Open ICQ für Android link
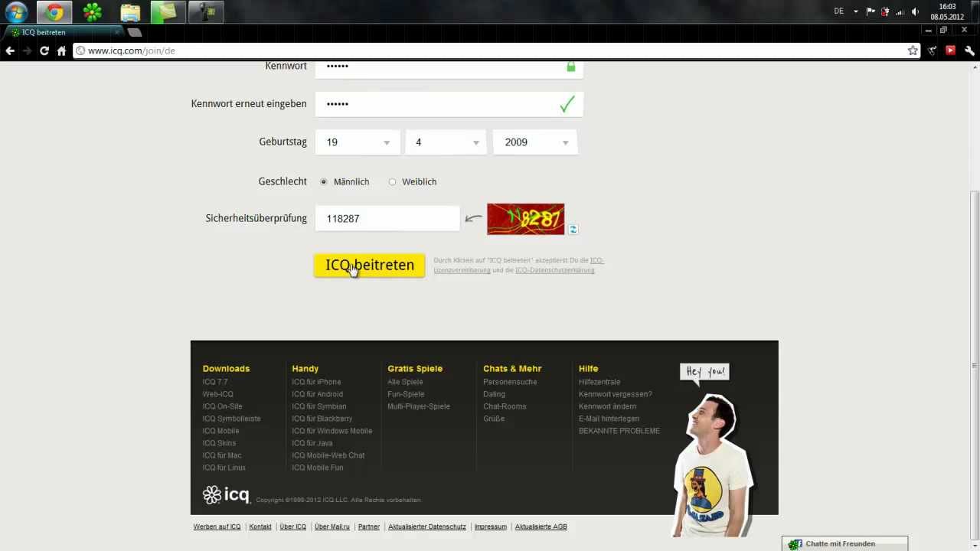Viewport: 980px width, 551px height. (x=317, y=394)
